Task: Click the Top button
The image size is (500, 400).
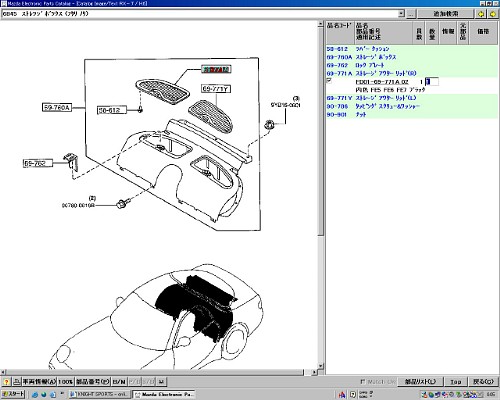Action: click(x=456, y=382)
